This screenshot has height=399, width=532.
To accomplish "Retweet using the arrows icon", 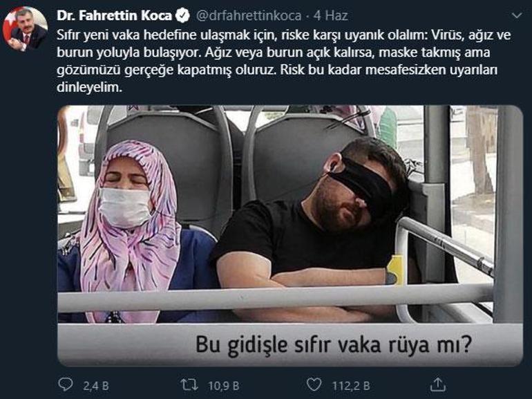I will [189, 384].
